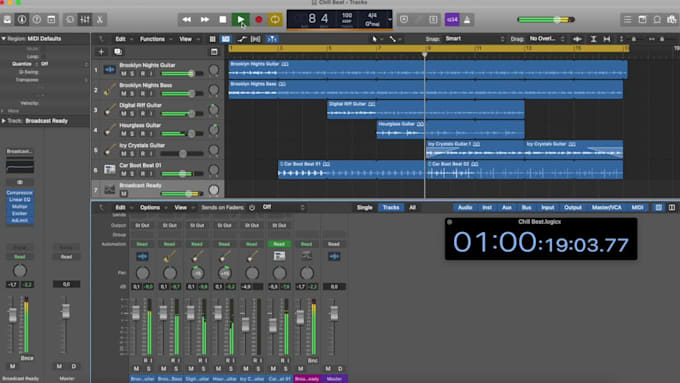Viewport: 680px width, 383px height.
Task: Open Quick Help question mark icon
Action: coord(36,20)
